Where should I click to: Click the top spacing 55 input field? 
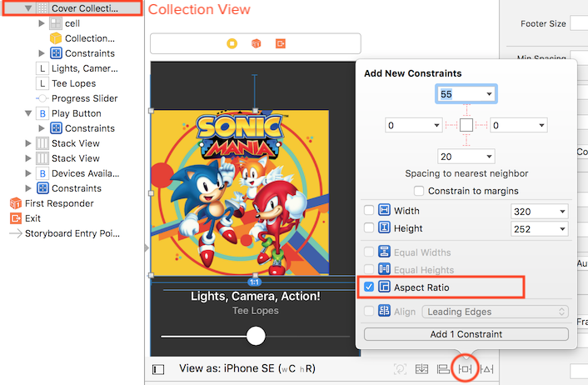click(466, 94)
